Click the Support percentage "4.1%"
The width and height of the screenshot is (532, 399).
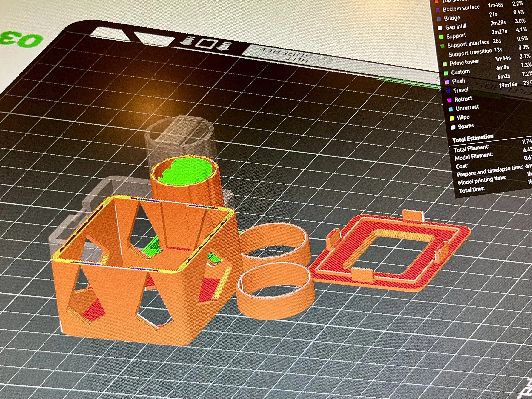pyautogui.click(x=521, y=30)
